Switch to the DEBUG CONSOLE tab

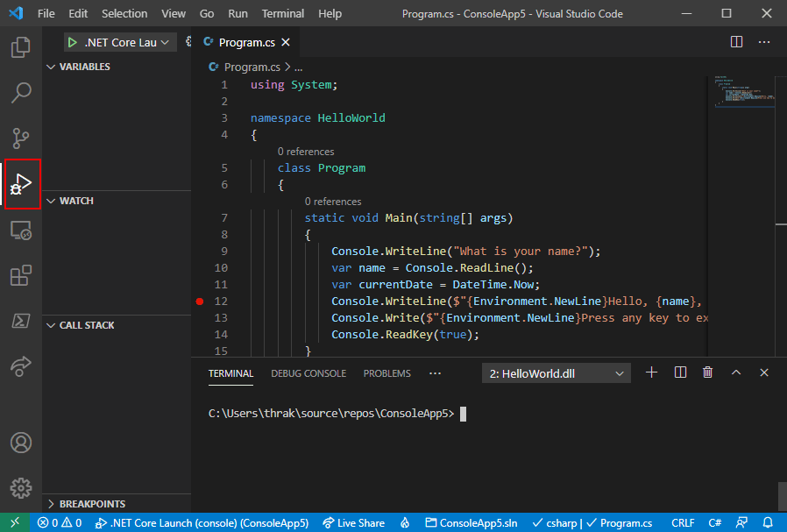pyautogui.click(x=308, y=372)
